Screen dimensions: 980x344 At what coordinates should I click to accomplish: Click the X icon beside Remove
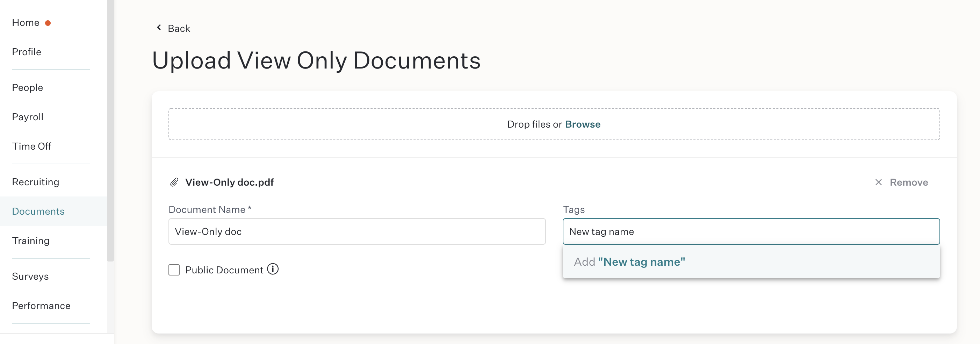point(878,182)
